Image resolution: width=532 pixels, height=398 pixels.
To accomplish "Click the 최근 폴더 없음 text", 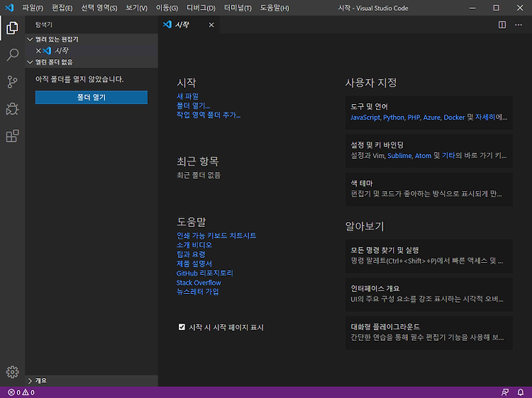I will click(x=199, y=175).
